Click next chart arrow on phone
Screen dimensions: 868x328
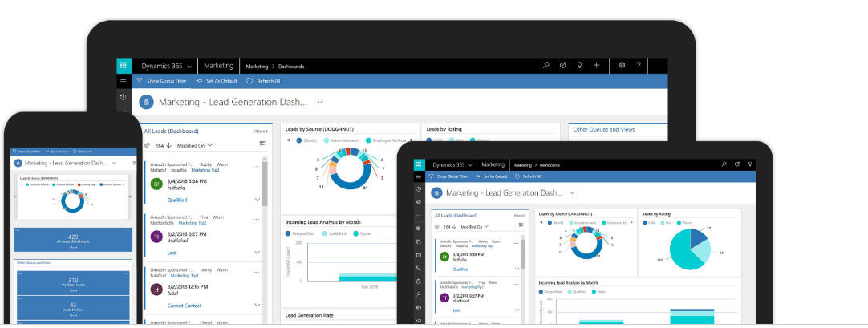(x=129, y=196)
